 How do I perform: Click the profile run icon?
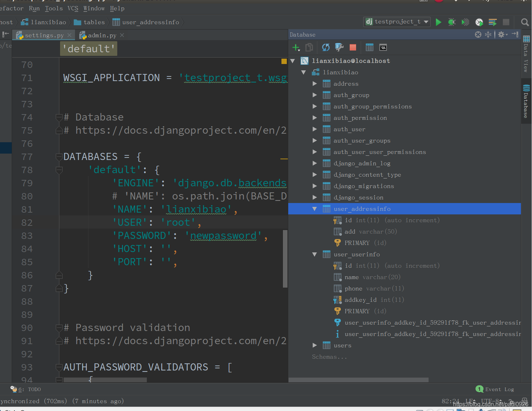[479, 22]
